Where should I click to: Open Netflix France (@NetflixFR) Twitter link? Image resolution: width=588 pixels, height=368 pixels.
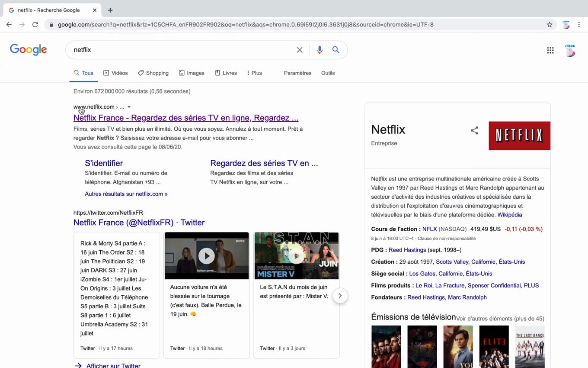tap(139, 223)
